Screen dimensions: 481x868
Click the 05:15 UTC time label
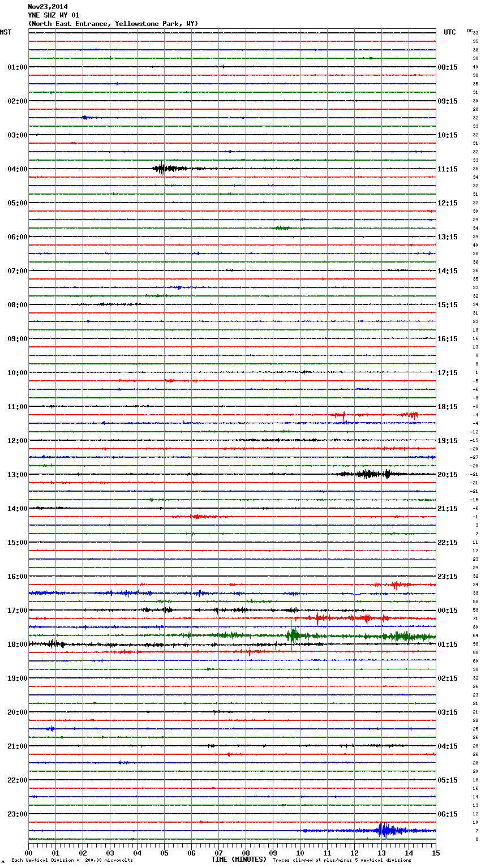[448, 780]
